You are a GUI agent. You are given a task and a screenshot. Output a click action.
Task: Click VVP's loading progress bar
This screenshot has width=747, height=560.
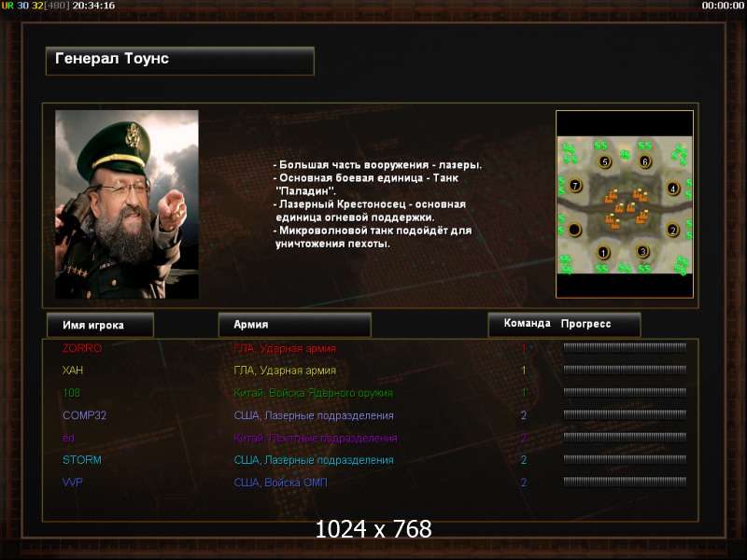[x=625, y=482]
